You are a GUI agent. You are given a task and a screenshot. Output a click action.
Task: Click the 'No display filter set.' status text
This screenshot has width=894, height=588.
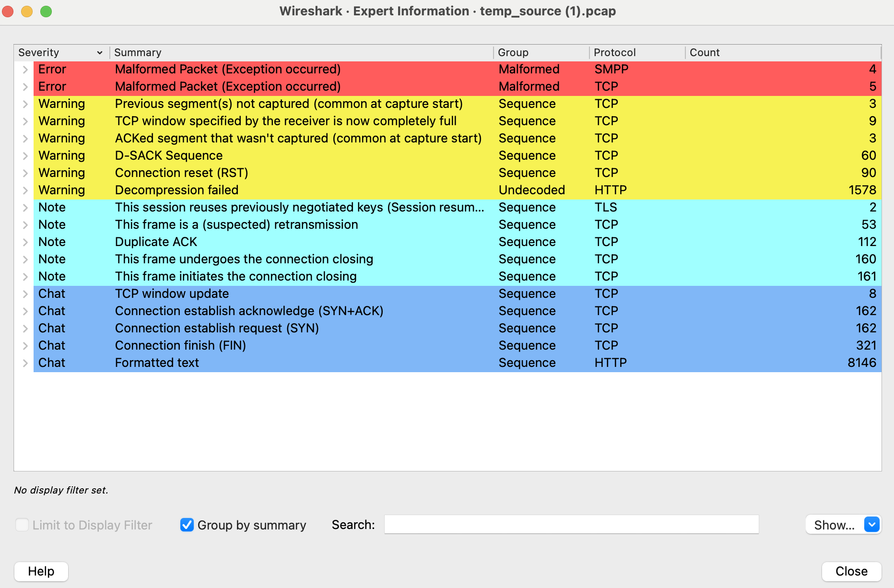61,490
